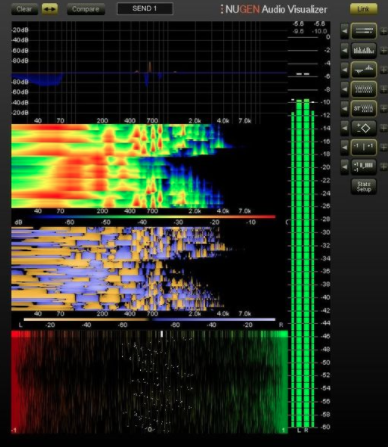Click left arrow beside level meter bars button
Screen dimensions: 388x447
click(x=345, y=31)
